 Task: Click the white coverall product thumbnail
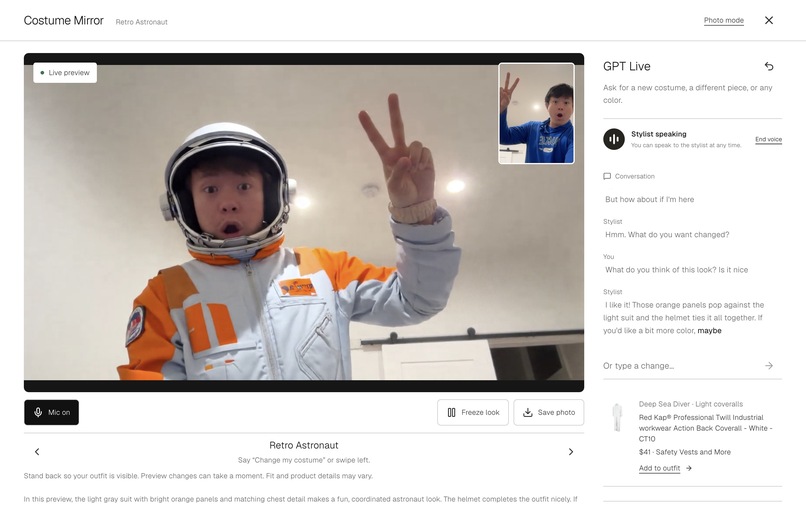coord(616,417)
